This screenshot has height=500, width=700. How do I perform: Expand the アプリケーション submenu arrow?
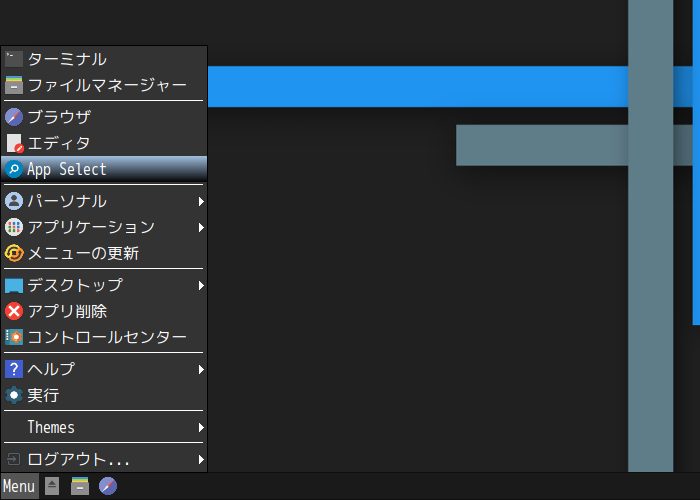(x=201, y=228)
